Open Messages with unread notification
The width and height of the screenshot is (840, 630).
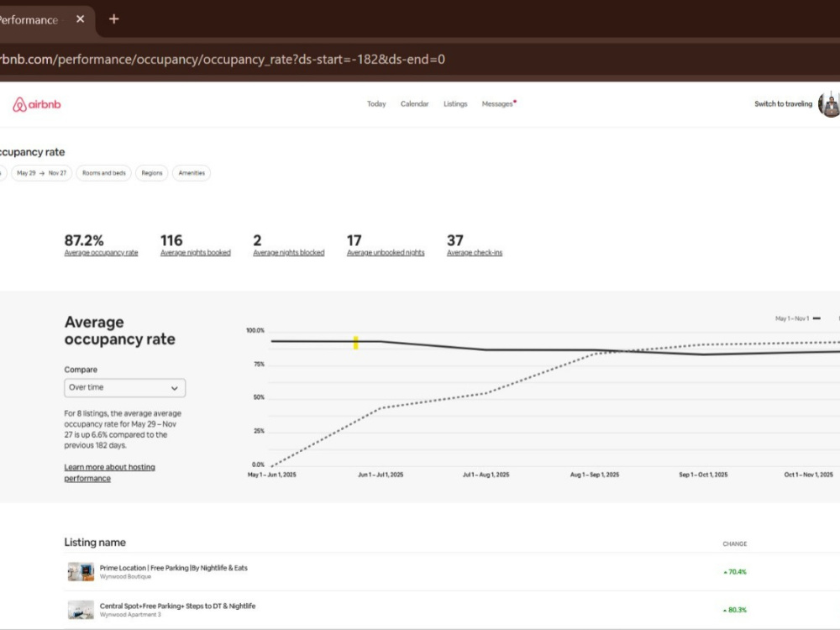coord(498,104)
